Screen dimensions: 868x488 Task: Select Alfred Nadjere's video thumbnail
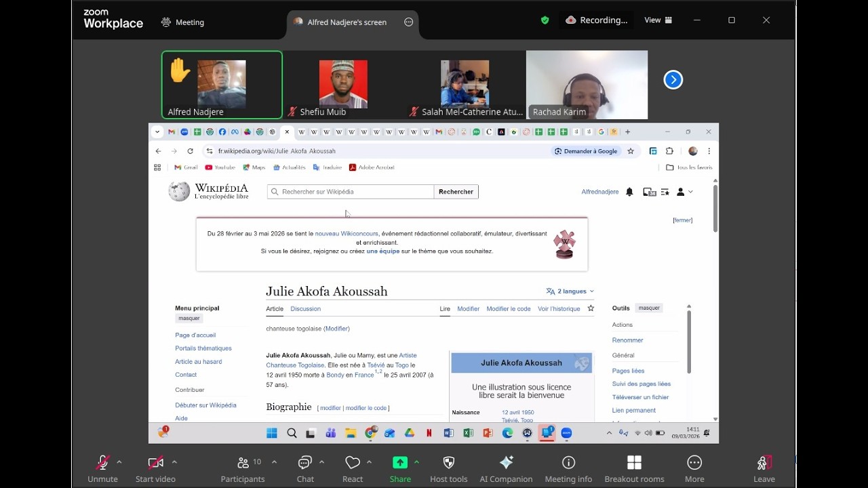click(x=222, y=85)
